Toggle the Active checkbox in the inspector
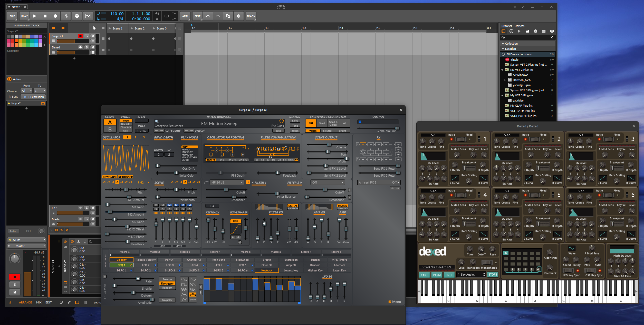Screen dimensions: 644x325 9,79
